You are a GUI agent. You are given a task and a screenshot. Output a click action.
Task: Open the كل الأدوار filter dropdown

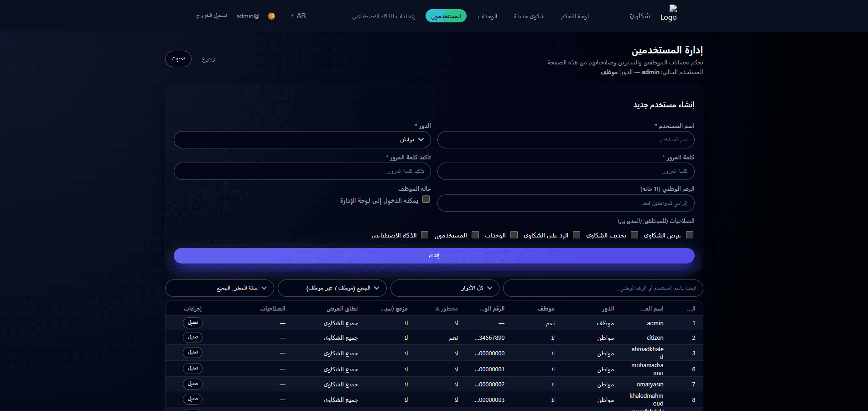[x=445, y=288]
